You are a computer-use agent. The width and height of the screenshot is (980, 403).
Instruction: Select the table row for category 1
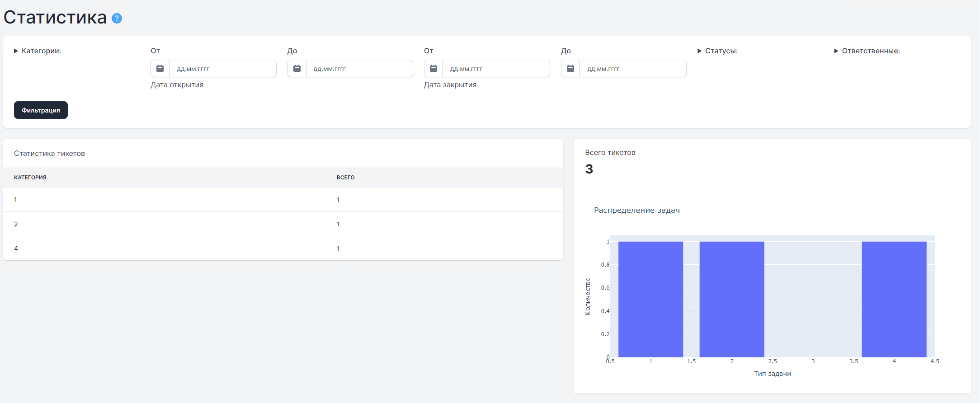[283, 200]
